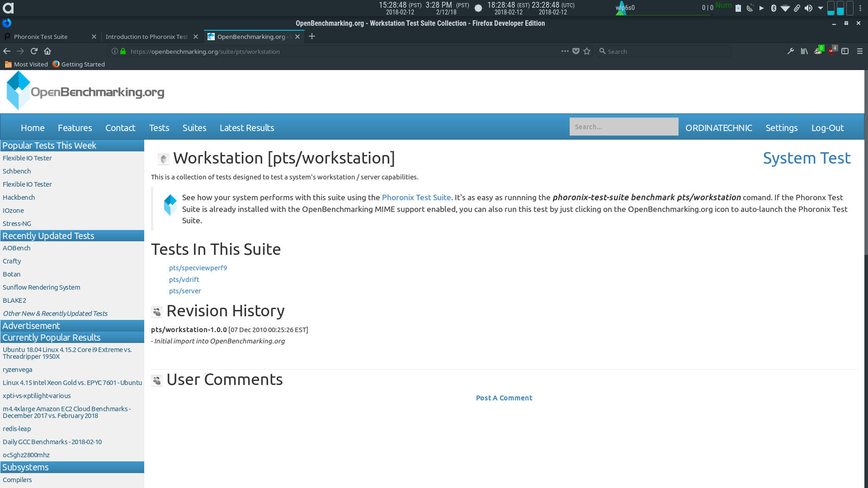
Task: Save page to Pocket icon
Action: [576, 52]
